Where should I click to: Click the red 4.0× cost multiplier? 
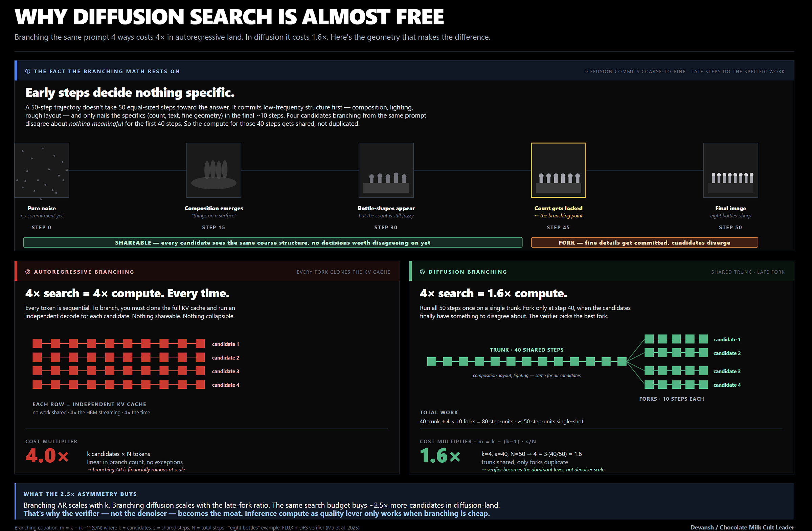point(47,456)
